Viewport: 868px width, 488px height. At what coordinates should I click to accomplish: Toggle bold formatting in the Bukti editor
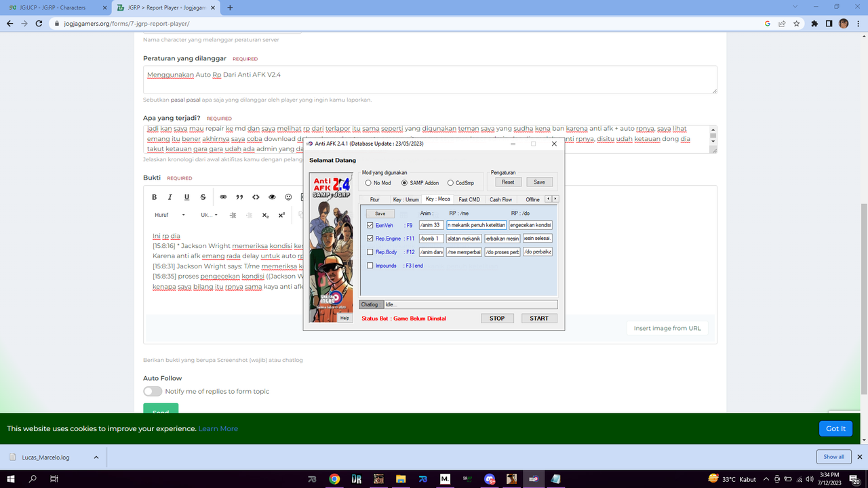click(x=154, y=197)
